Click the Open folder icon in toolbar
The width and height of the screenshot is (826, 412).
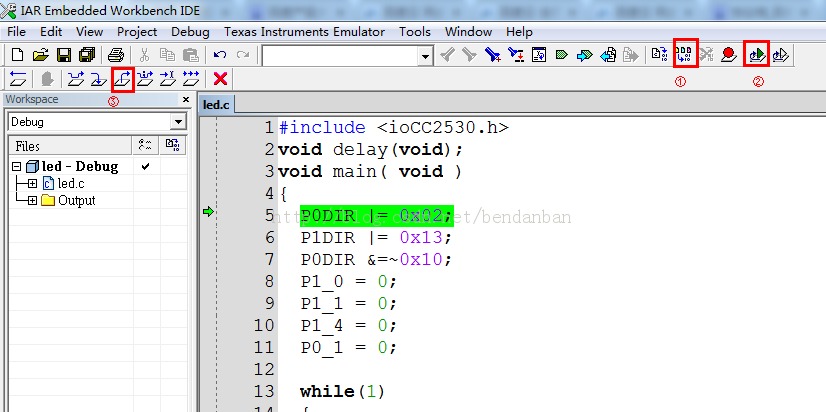pyautogui.click(x=41, y=55)
